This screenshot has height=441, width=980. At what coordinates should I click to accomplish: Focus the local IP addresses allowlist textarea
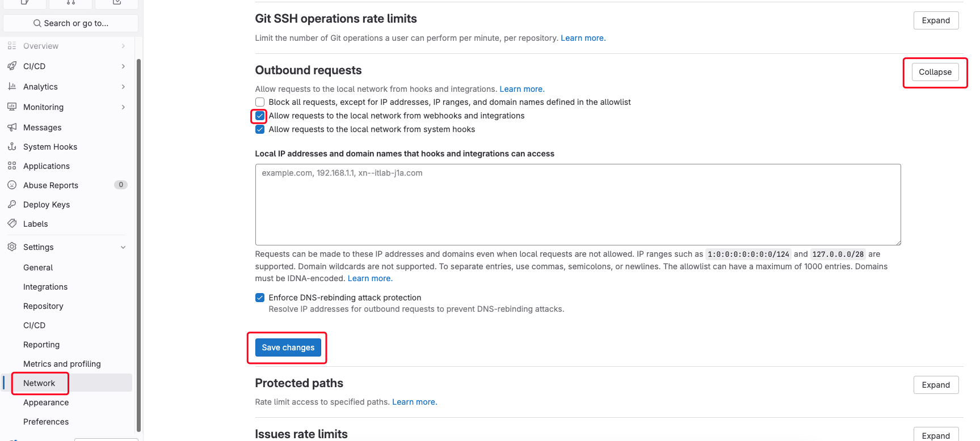(x=578, y=205)
